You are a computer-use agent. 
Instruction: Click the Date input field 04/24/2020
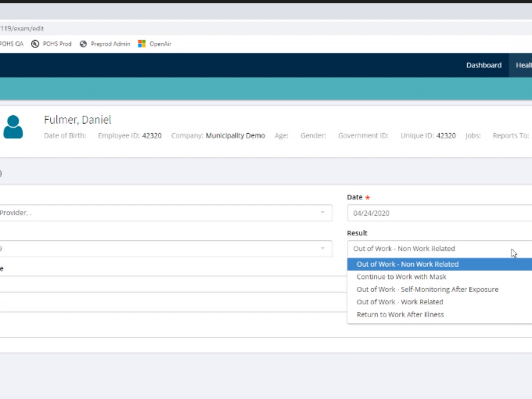tap(440, 213)
